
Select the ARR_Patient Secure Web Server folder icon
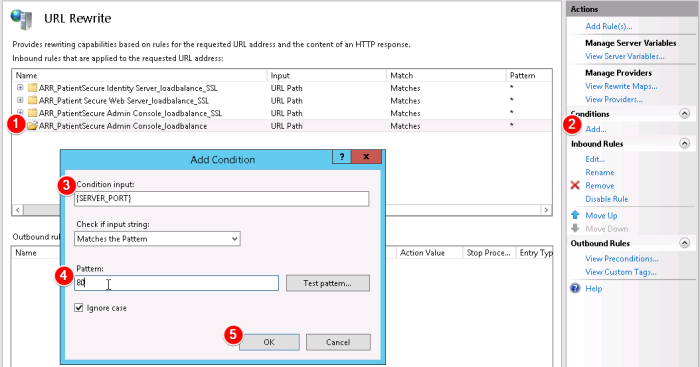[x=32, y=100]
